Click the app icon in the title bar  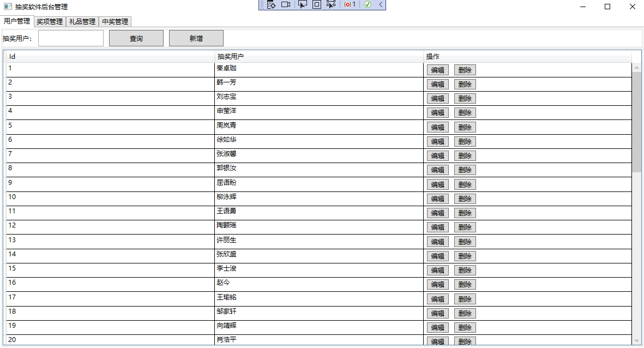(8, 7)
